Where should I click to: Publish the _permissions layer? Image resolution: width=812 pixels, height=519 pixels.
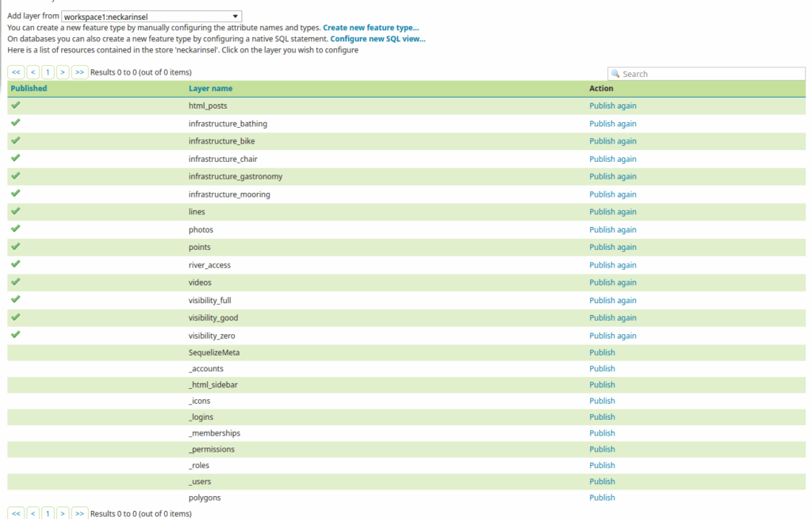click(603, 448)
